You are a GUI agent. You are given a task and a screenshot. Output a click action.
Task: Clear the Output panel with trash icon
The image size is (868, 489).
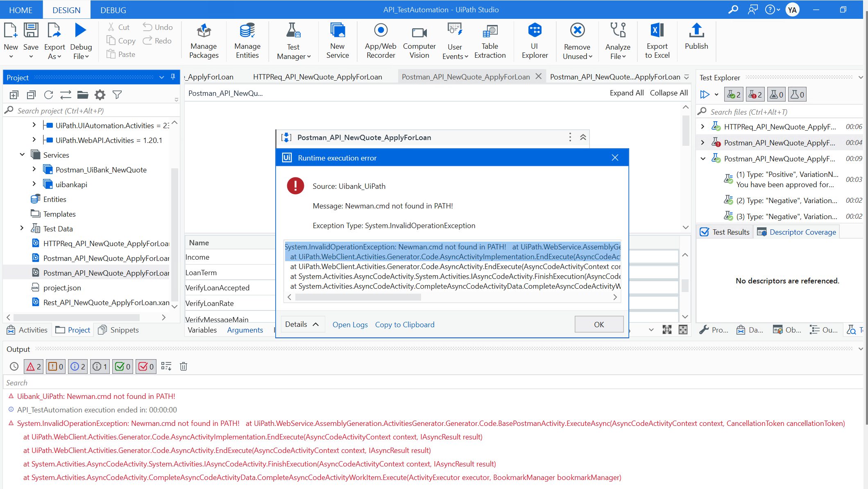(184, 367)
